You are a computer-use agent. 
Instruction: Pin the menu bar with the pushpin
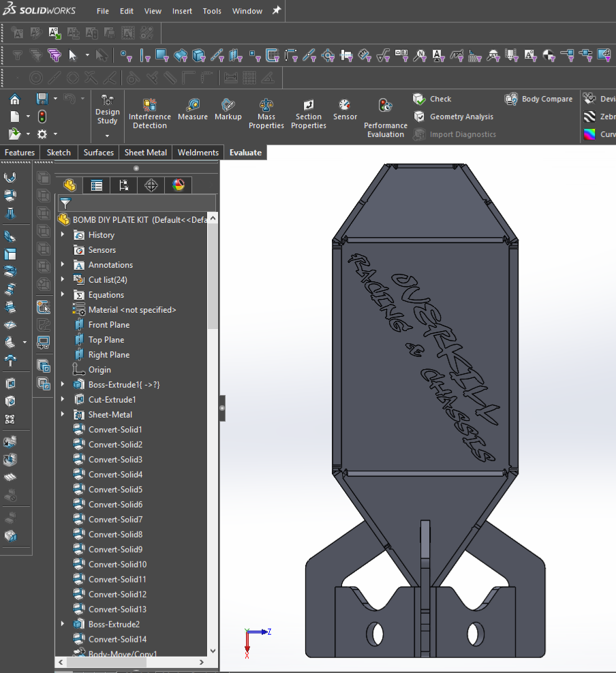click(277, 11)
